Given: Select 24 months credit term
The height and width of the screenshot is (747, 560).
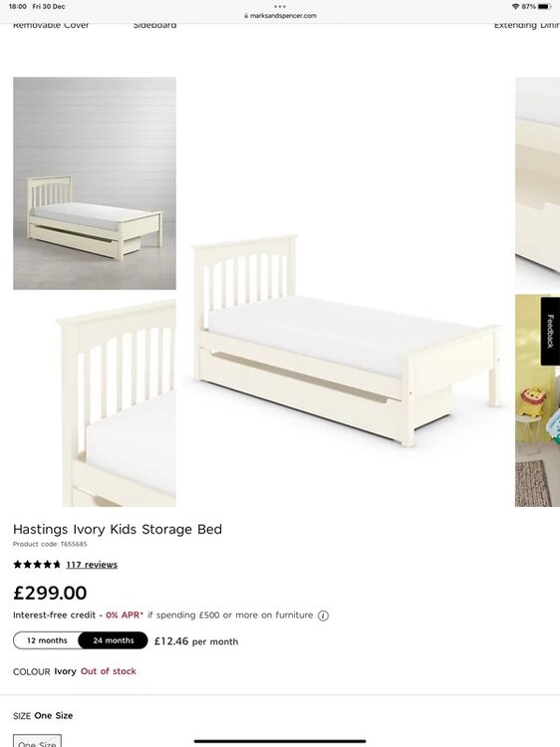Looking at the screenshot, I should click(x=114, y=640).
